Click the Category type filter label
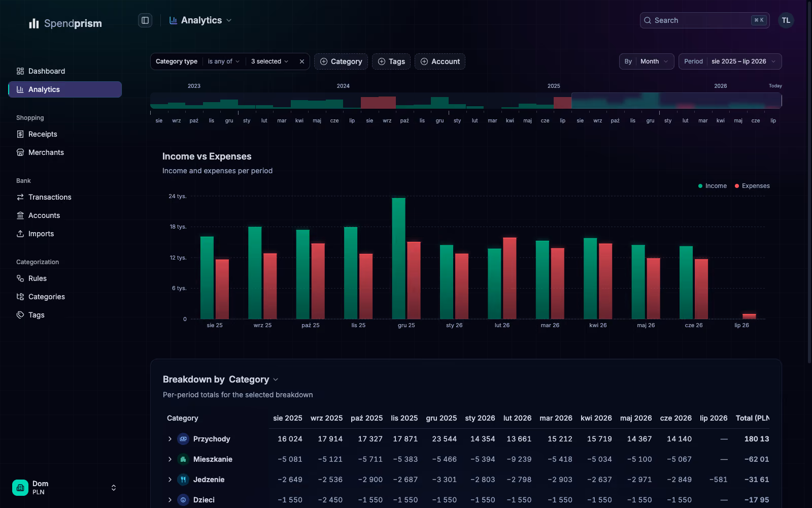The image size is (812, 508). click(x=177, y=61)
